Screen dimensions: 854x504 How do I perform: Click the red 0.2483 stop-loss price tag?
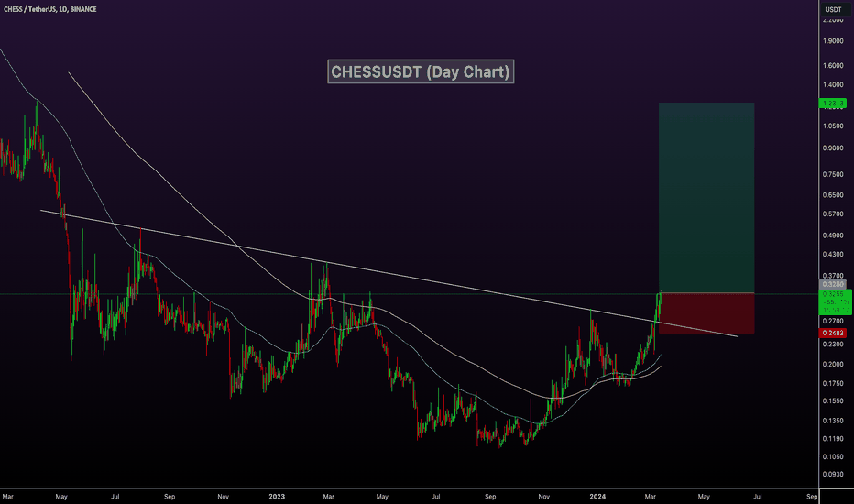coord(833,333)
